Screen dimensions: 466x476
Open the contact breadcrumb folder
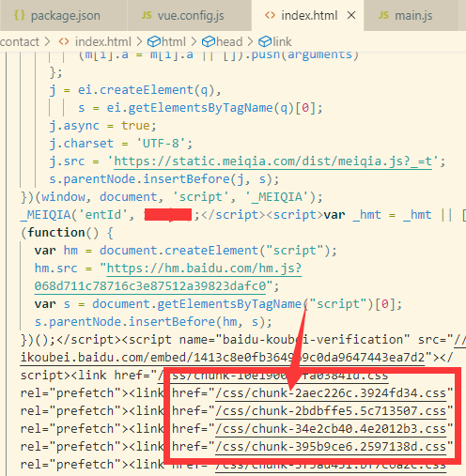click(x=20, y=41)
